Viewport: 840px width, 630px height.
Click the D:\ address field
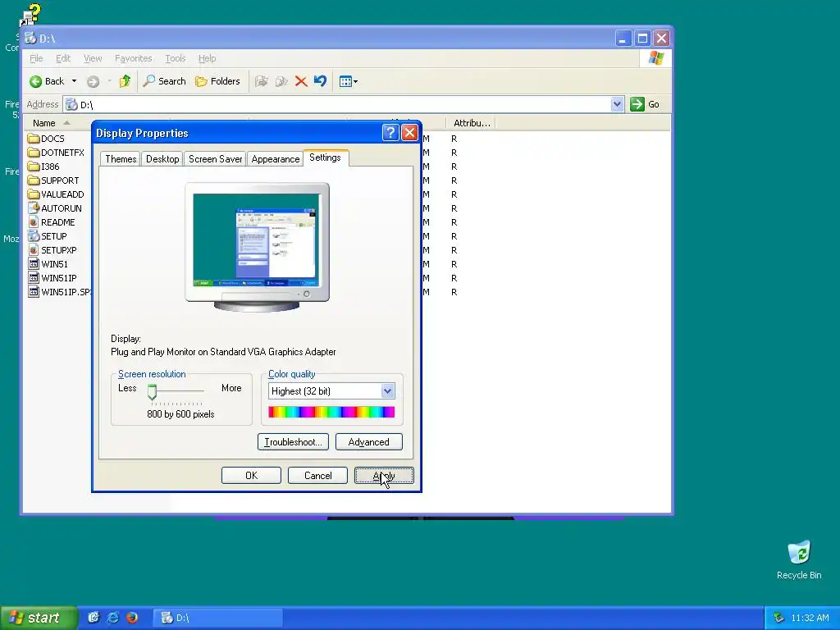click(x=343, y=104)
